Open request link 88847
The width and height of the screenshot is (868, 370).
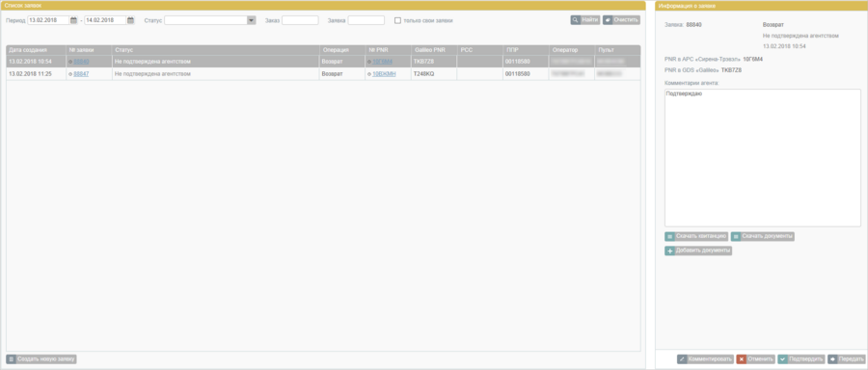[x=81, y=74]
